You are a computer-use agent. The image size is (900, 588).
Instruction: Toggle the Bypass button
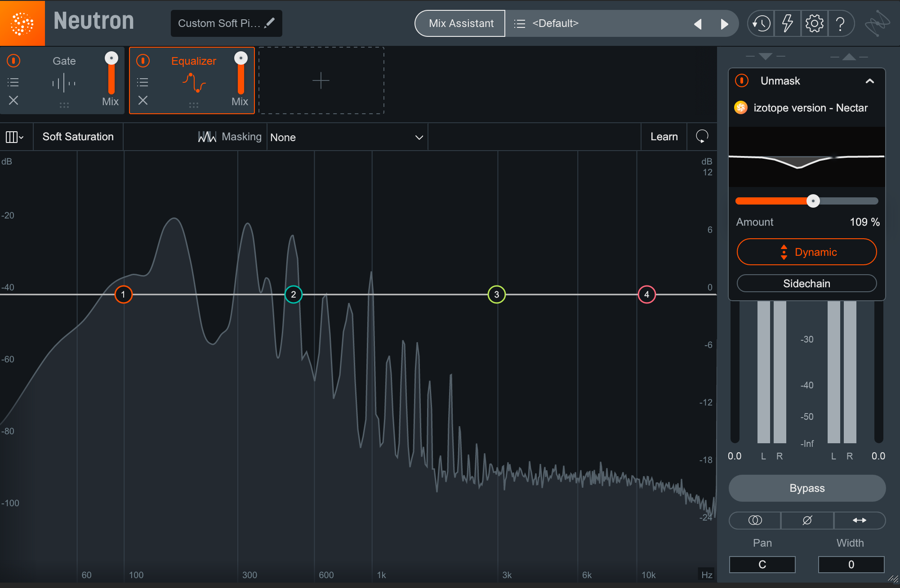807,488
